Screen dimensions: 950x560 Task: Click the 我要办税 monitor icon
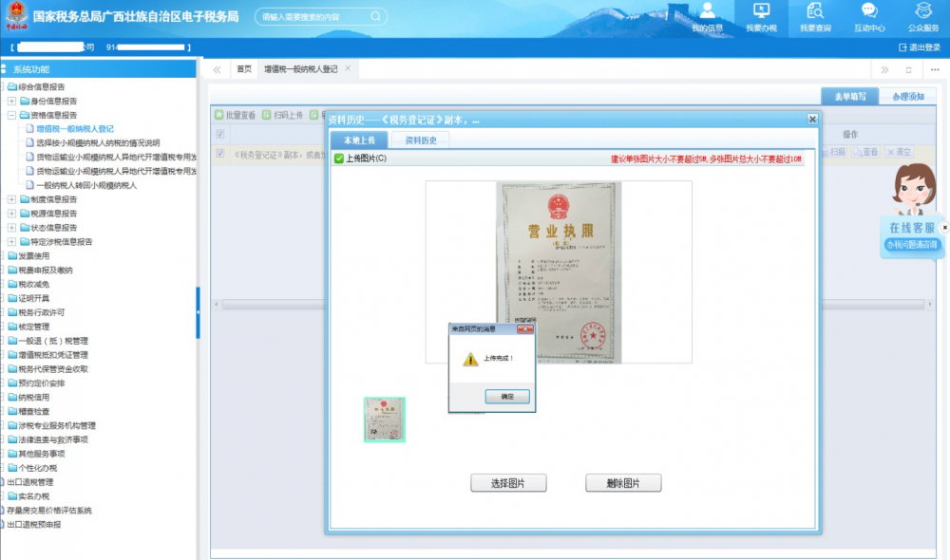point(761,11)
